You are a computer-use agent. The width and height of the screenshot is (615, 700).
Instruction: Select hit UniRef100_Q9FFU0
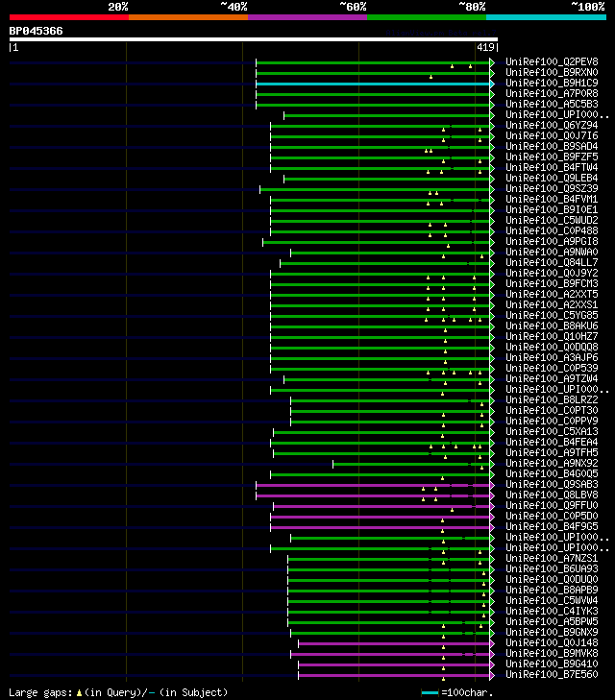click(552, 505)
